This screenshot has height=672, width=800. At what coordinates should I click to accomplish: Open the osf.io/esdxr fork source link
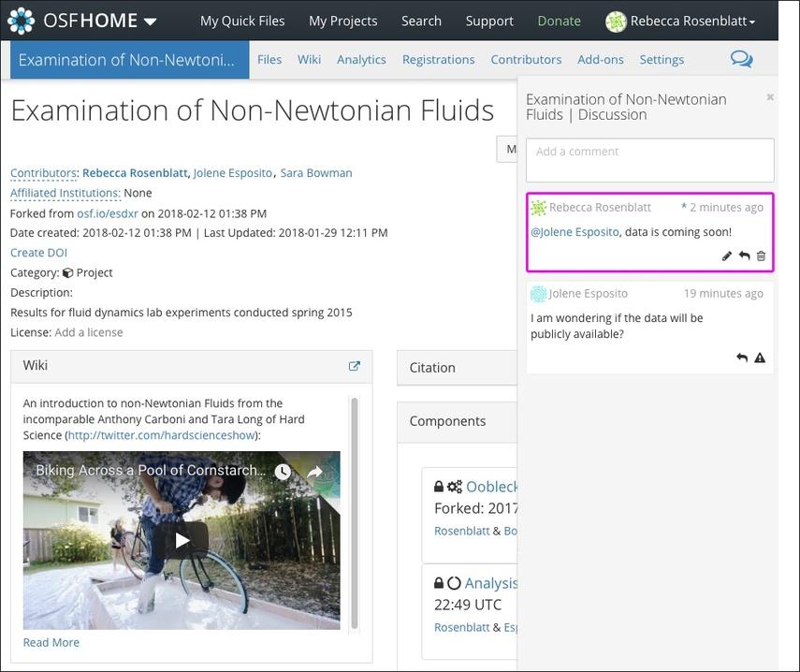[x=108, y=213]
